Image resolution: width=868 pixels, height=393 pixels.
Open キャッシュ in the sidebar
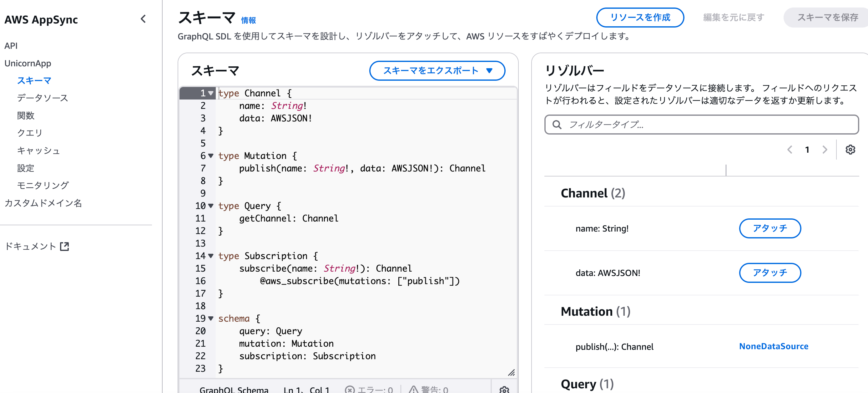pos(38,151)
